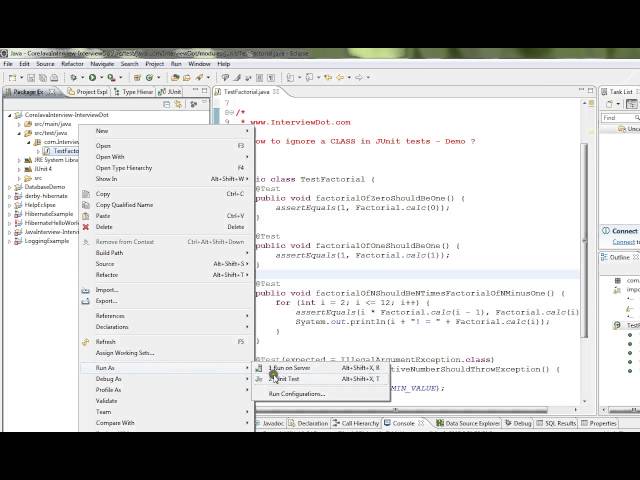Click the red Delete icon in context menu
Screen dimensions: 640x480
[x=86, y=227]
